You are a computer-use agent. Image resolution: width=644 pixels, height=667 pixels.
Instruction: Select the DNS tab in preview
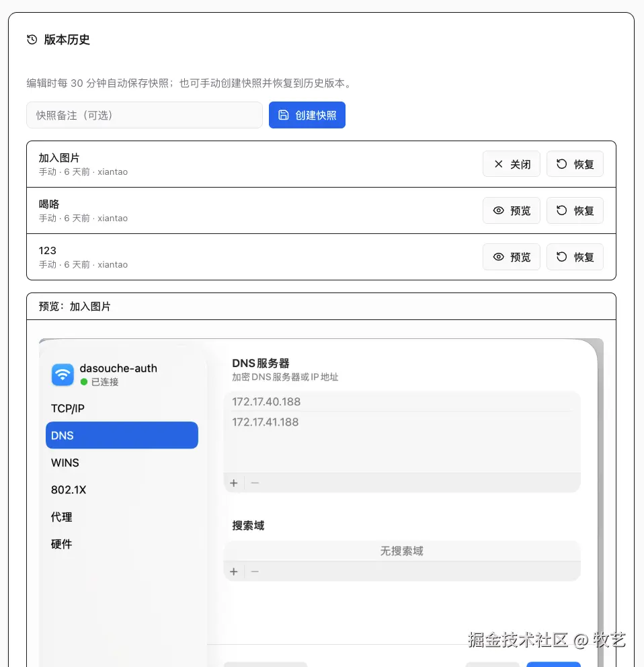[122, 435]
